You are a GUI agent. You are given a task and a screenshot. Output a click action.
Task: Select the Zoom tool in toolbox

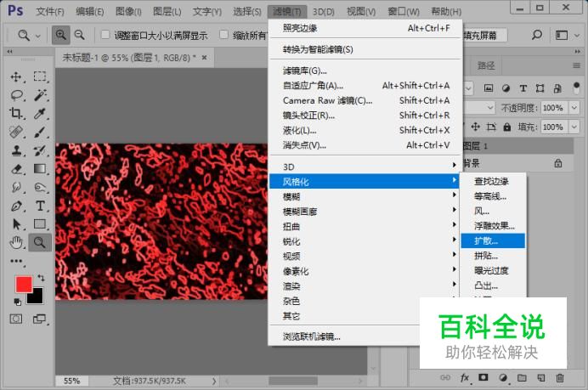click(40, 243)
